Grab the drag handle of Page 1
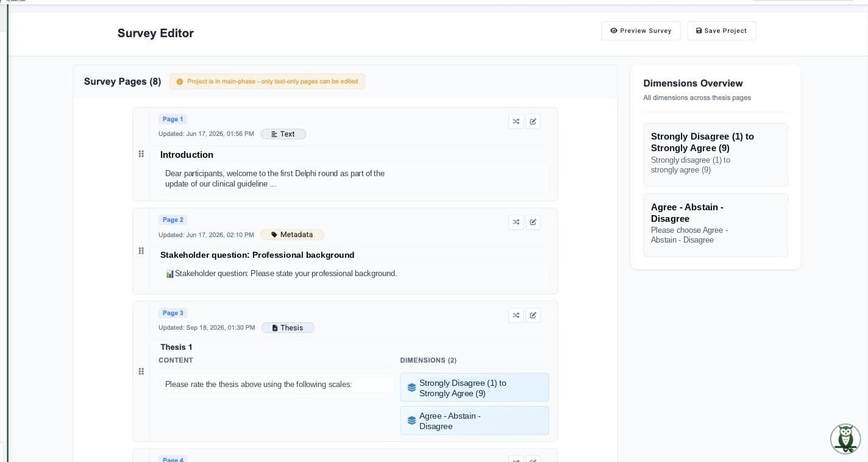 pos(141,154)
